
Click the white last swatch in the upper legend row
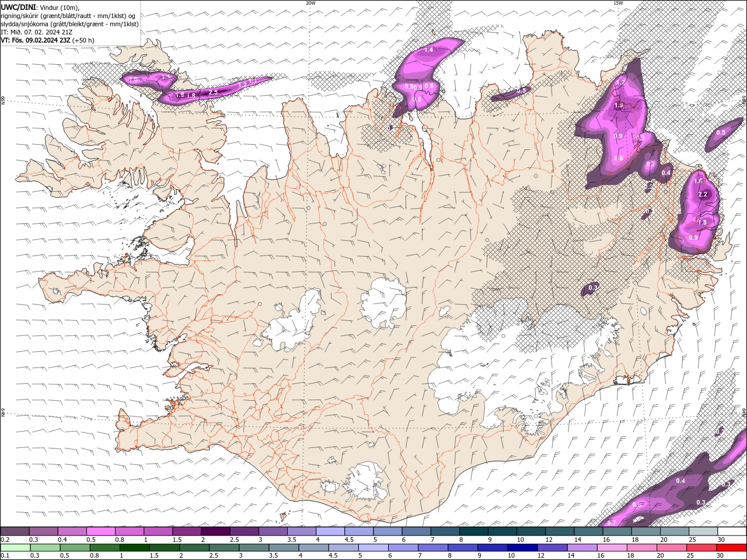[x=731, y=531]
